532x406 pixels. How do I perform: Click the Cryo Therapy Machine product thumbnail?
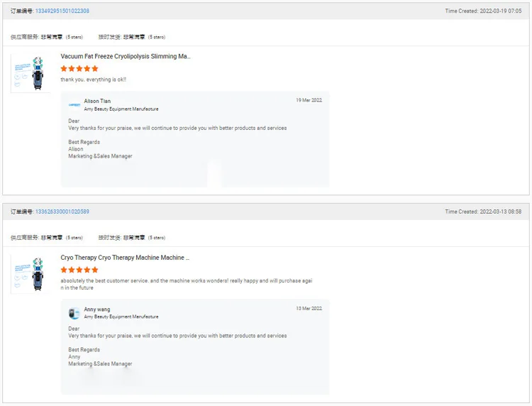coord(31,275)
